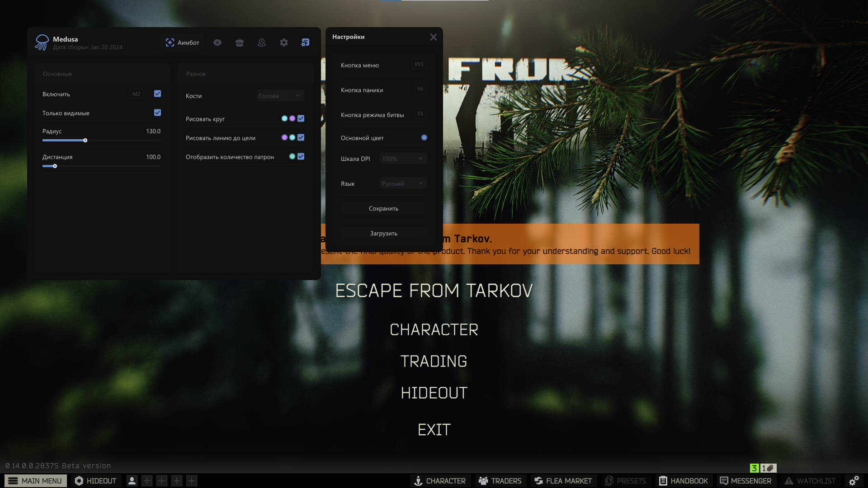Click the INS keybind for Кнопка меню
The width and height of the screenshot is (868, 488).
point(419,64)
